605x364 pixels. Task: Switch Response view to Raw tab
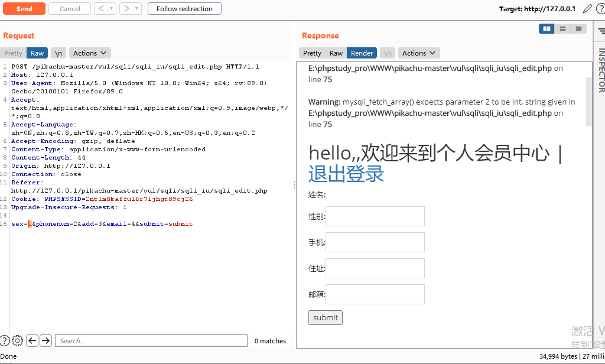336,53
